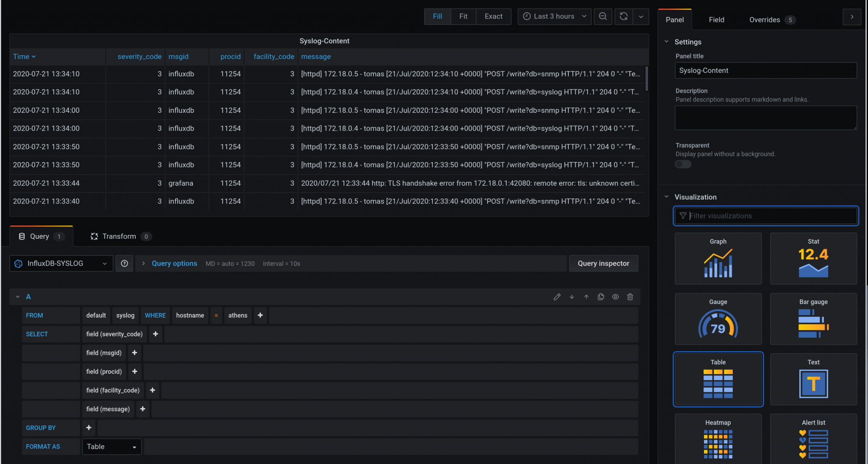Duplicate query A using the copy icon
Viewport: 868px width, 464px height.
pos(601,296)
